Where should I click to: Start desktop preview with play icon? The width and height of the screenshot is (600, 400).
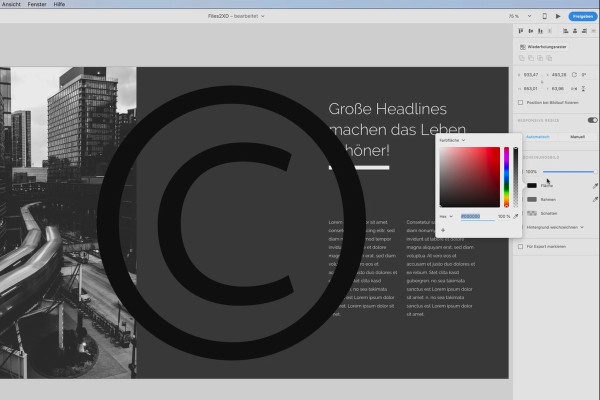pos(558,16)
